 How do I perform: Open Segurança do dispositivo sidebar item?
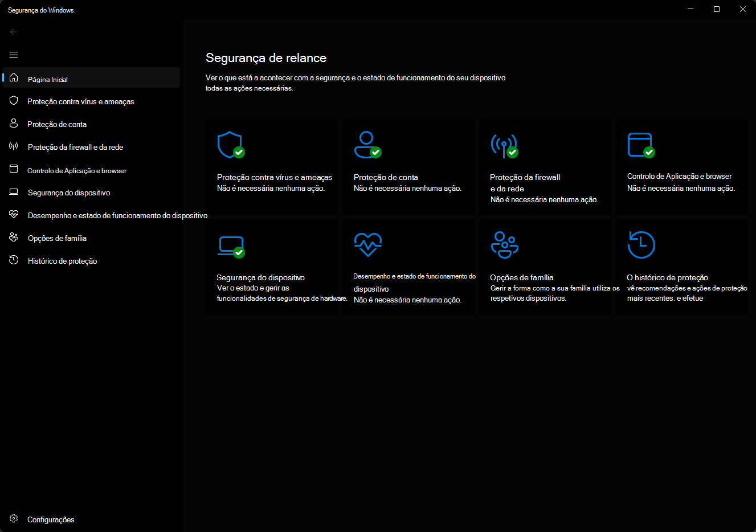pyautogui.click(x=91, y=193)
